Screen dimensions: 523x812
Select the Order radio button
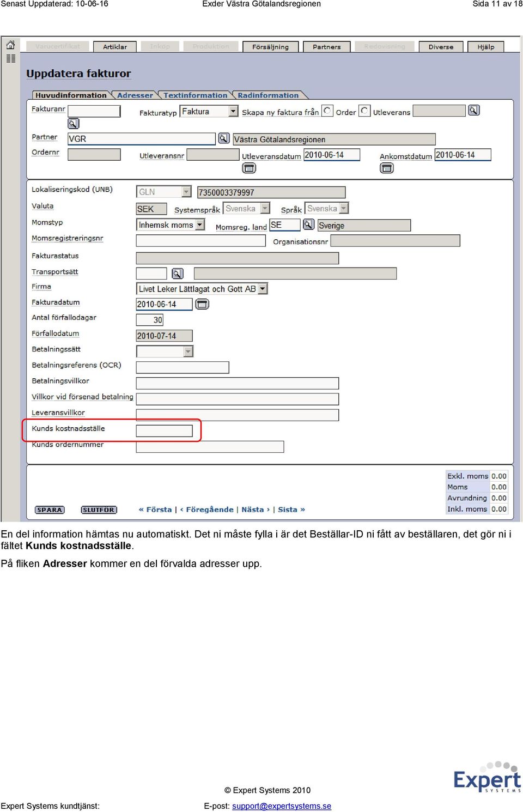(x=327, y=111)
